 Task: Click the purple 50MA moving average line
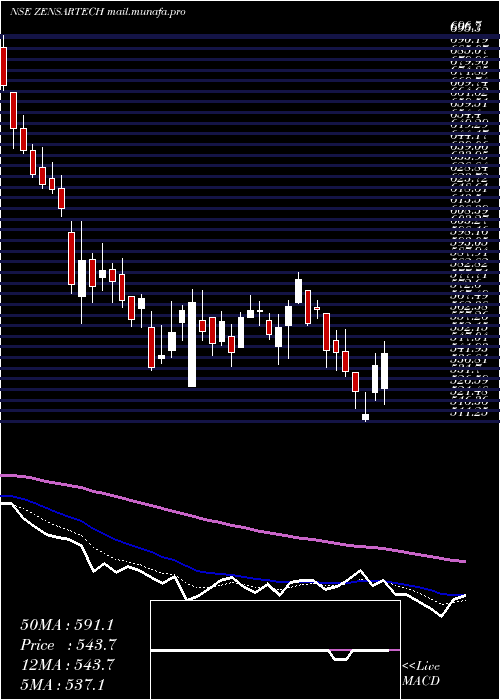click(232, 524)
